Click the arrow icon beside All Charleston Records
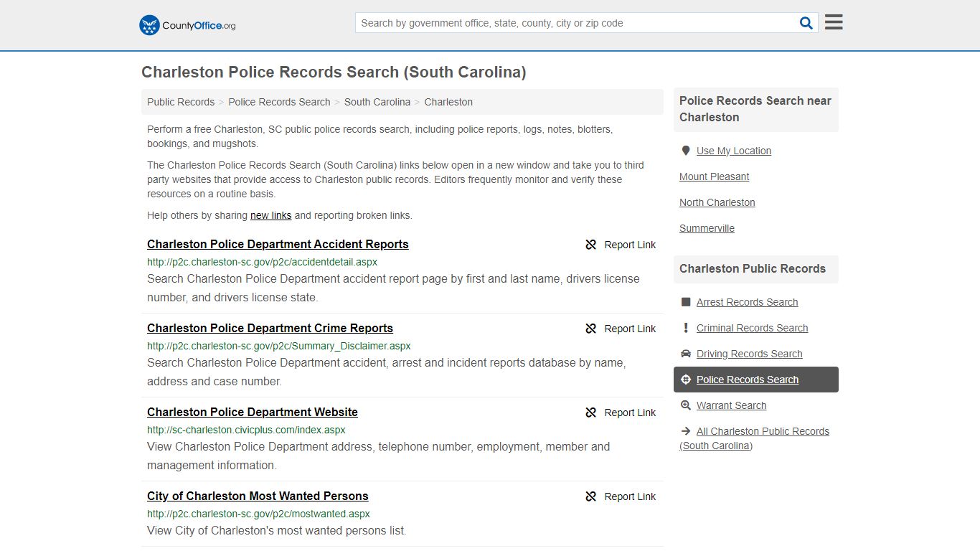Image resolution: width=980 pixels, height=551 pixels. coord(686,431)
